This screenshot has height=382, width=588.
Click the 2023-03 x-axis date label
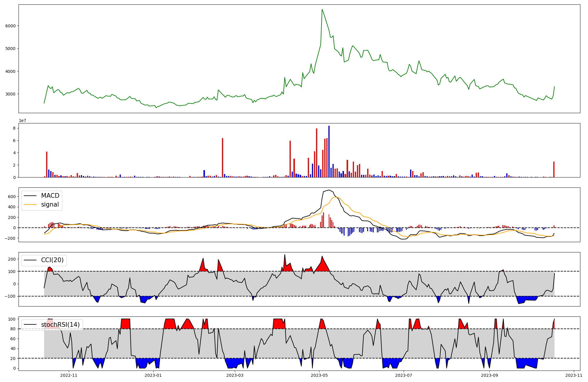(235, 375)
